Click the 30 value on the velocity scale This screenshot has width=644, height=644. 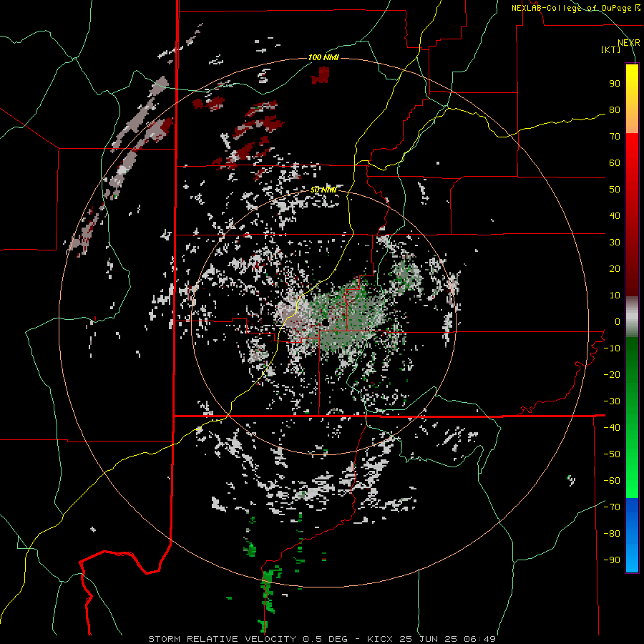pos(615,243)
